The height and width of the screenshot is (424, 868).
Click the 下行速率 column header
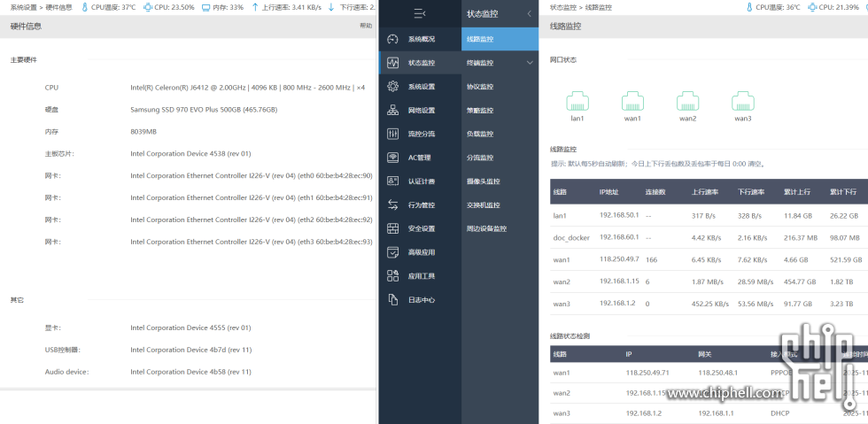point(752,191)
